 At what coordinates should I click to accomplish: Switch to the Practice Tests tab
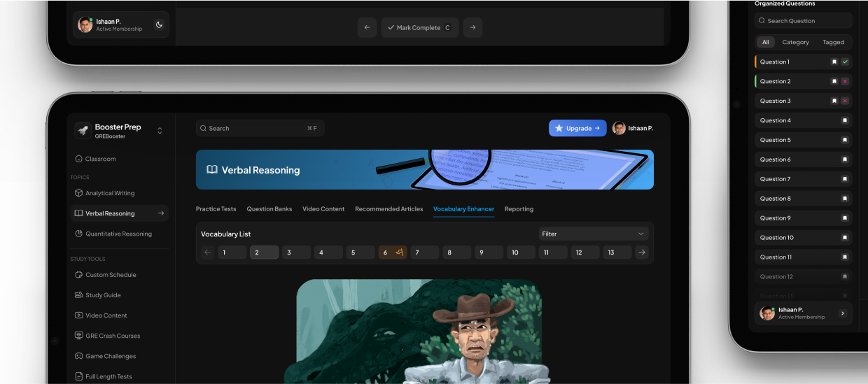coord(216,209)
